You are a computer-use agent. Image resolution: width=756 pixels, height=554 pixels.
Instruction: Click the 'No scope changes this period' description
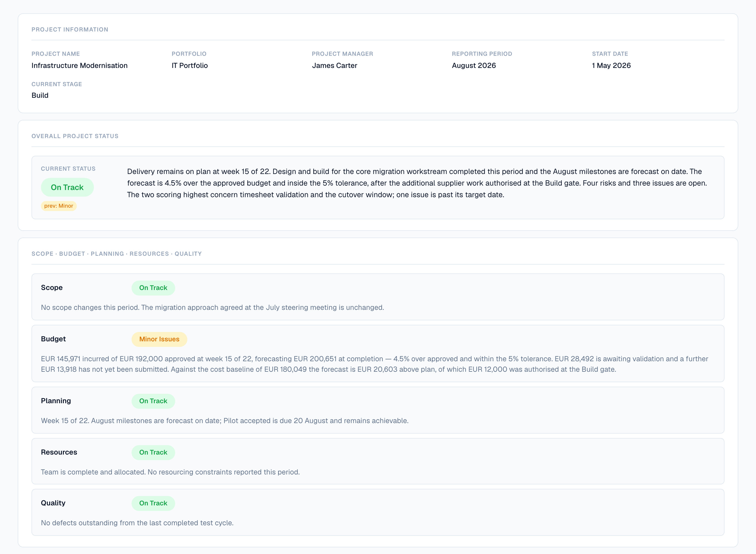(212, 308)
